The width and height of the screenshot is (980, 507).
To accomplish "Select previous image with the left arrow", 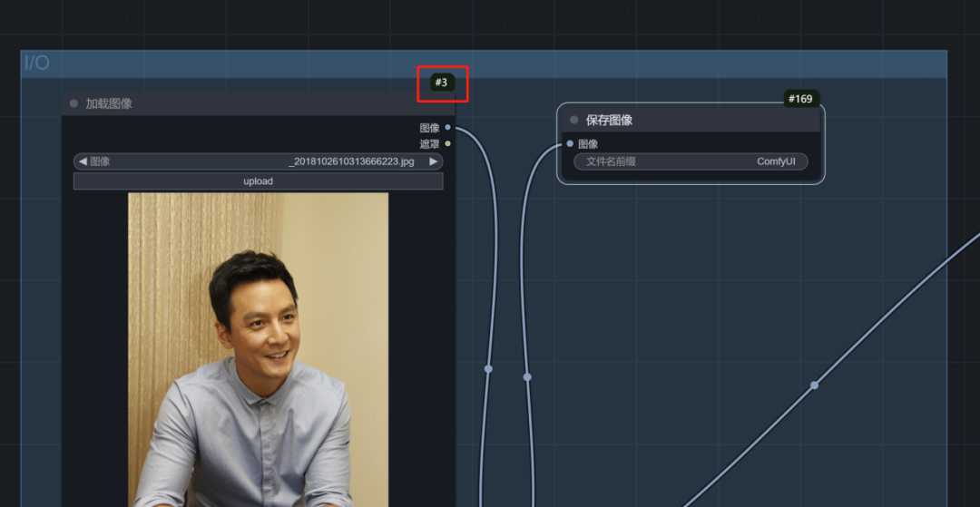I will coord(83,161).
